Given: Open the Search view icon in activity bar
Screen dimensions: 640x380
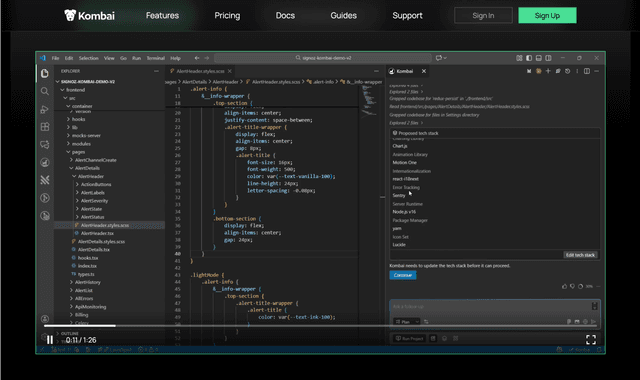Looking at the screenshot, I should (45, 91).
